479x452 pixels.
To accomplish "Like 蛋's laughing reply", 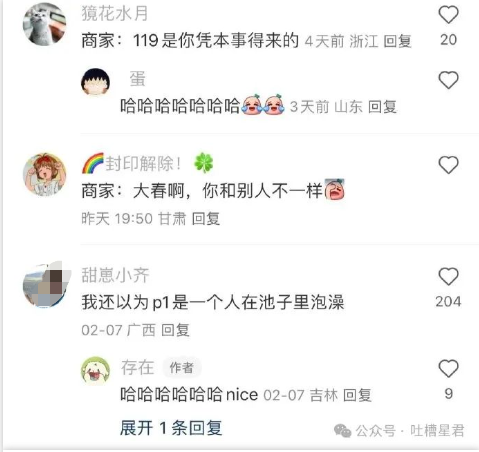I will pyautogui.click(x=448, y=80).
